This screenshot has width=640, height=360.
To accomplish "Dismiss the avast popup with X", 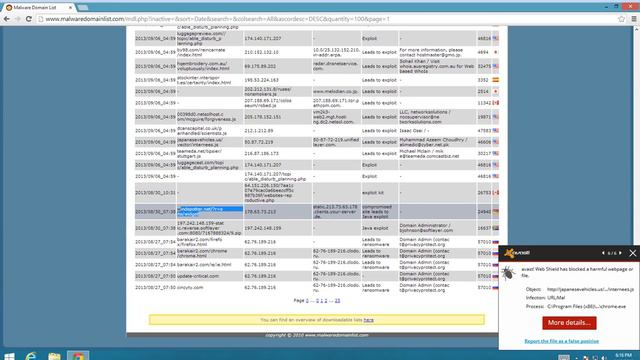I will (633, 253).
